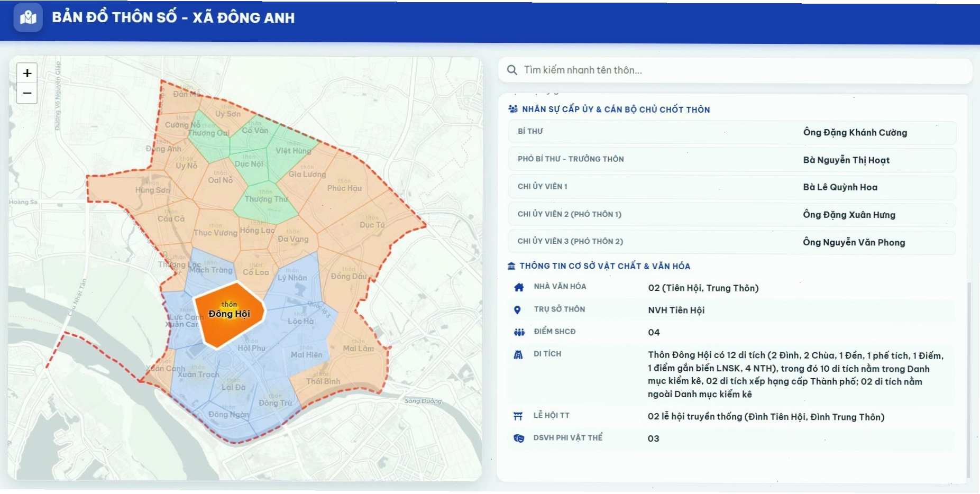Click the value '02 (Tiên Hội, Trung Thôn)'

[x=703, y=288]
